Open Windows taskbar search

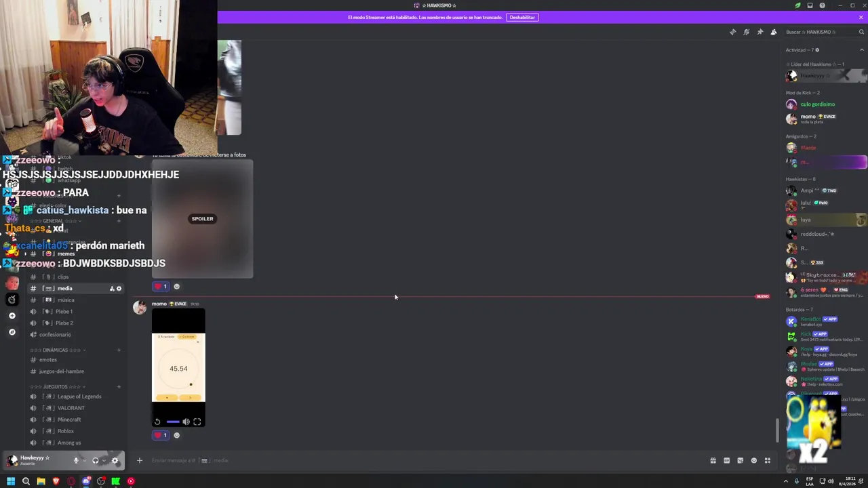coord(26,481)
